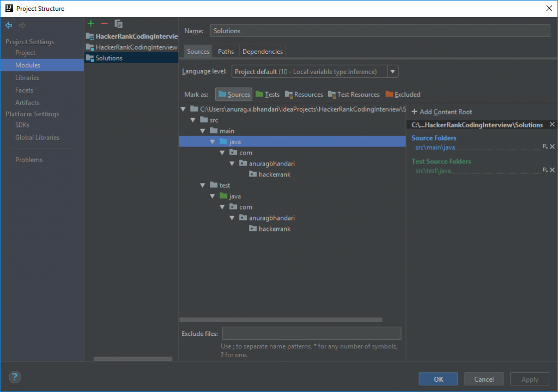Remove the Solutions content root

click(552, 125)
